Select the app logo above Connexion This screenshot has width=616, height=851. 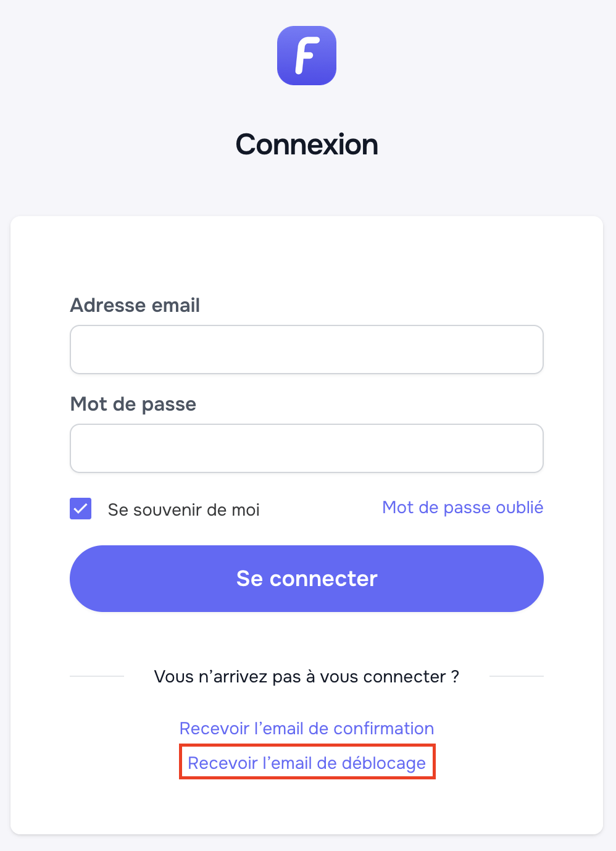(307, 56)
